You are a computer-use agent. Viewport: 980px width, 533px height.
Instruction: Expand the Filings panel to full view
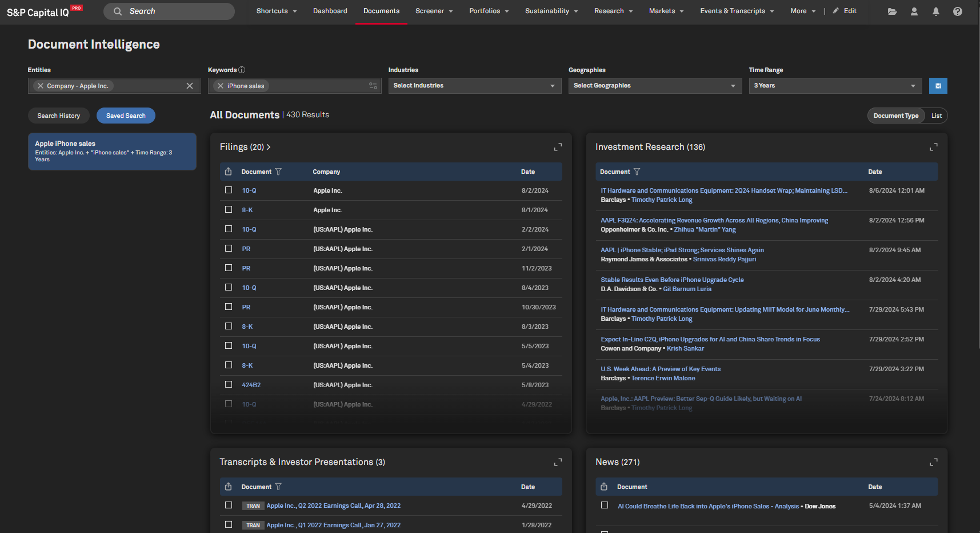(x=558, y=148)
